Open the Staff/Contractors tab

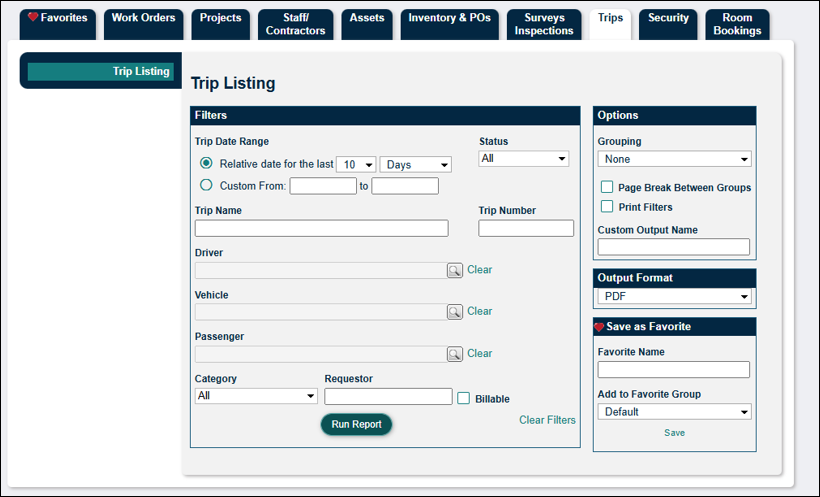tap(295, 24)
